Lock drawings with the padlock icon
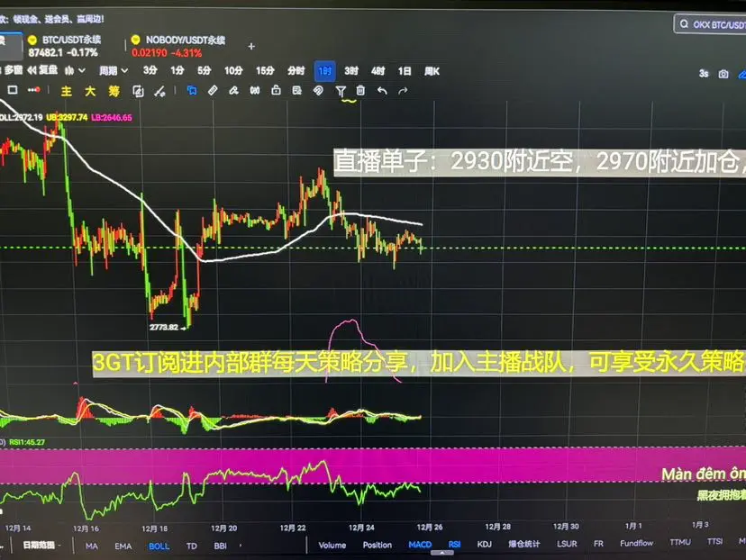The image size is (746, 560). (276, 90)
